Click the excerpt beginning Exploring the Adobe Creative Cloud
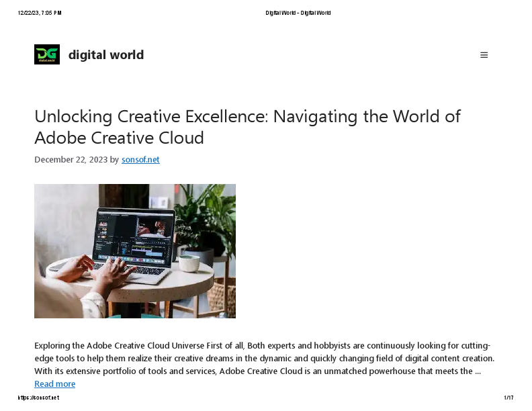Screen dimensions: 532x411 point(264,359)
